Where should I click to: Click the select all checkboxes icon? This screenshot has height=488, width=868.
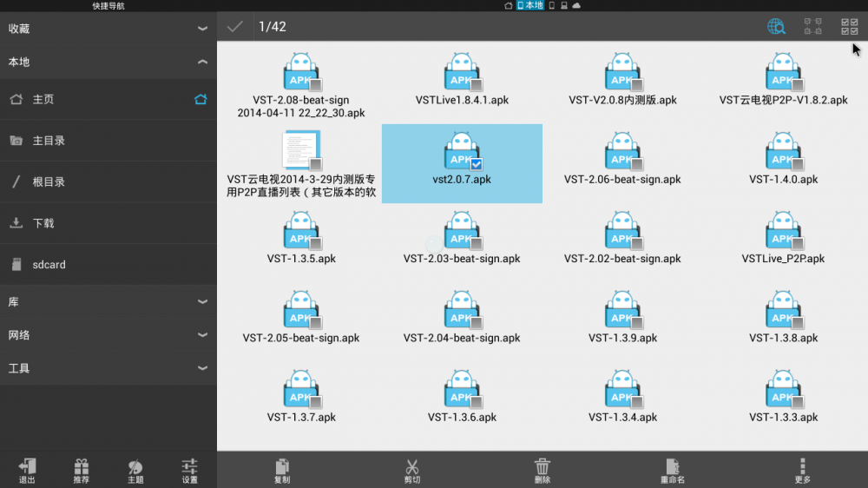point(849,27)
